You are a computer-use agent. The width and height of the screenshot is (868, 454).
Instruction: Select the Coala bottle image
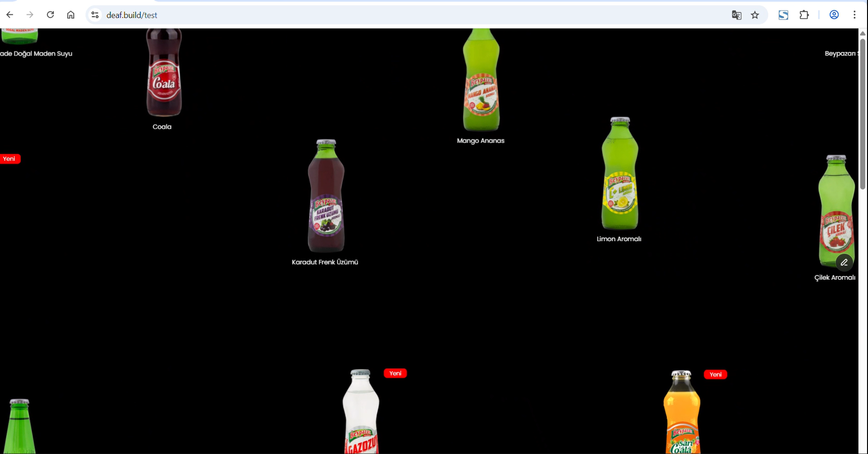coord(164,72)
